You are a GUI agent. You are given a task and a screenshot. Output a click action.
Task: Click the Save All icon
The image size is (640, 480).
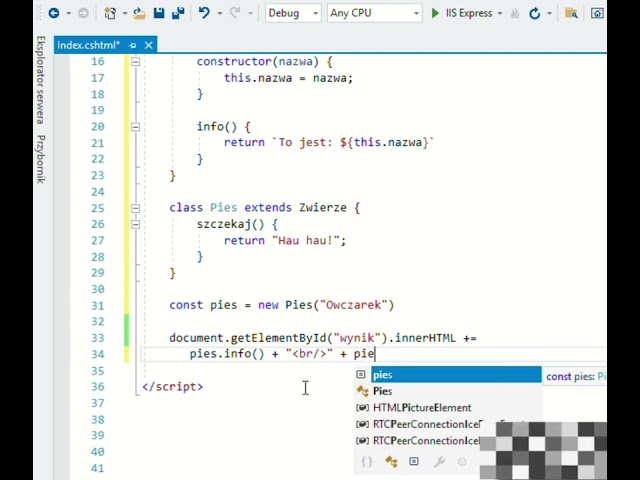(x=178, y=13)
